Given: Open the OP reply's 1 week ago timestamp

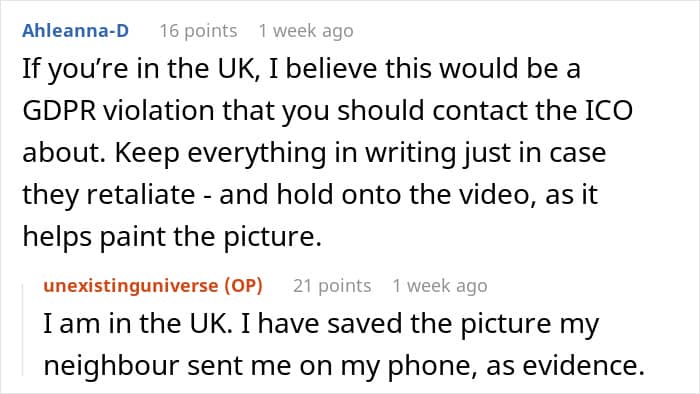Looking at the screenshot, I should [440, 286].
